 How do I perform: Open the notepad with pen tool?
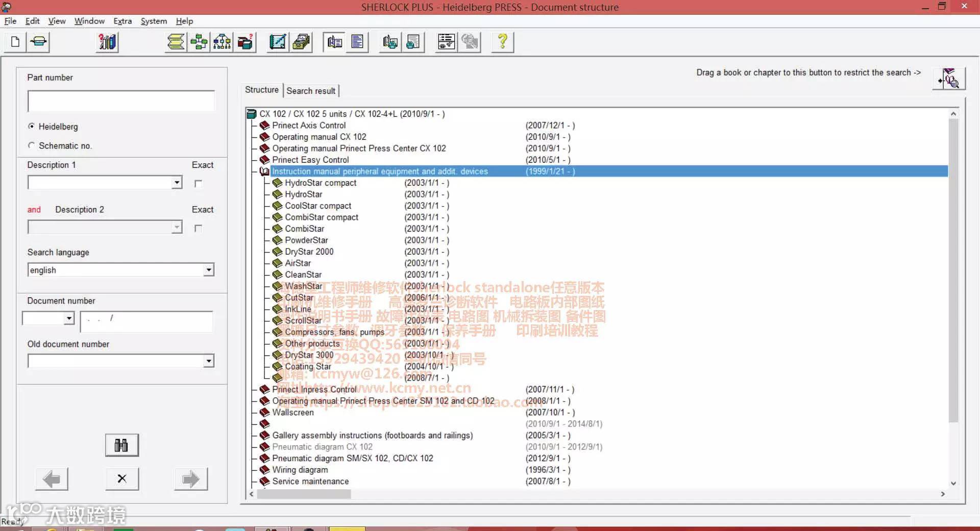click(278, 42)
